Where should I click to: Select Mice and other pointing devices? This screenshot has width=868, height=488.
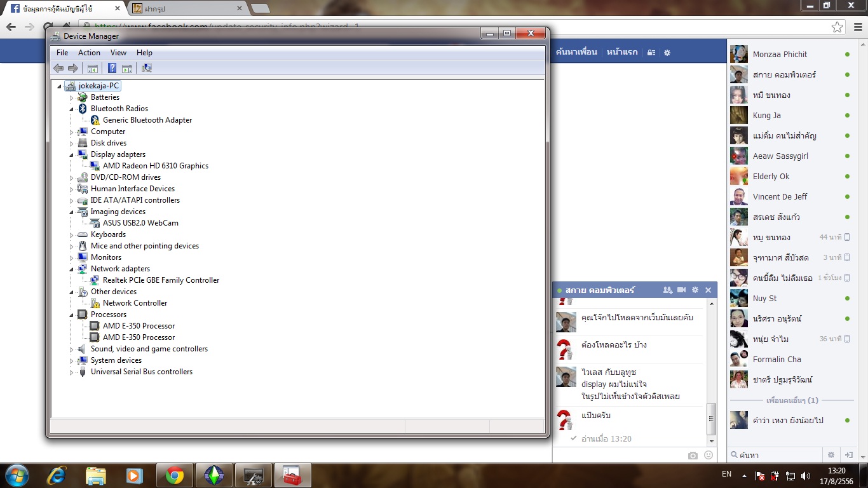pos(145,246)
